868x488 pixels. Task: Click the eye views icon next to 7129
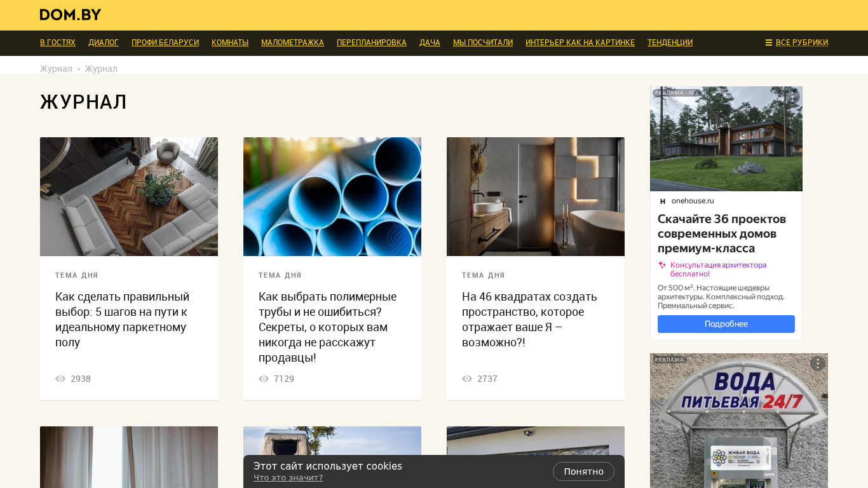click(x=264, y=379)
